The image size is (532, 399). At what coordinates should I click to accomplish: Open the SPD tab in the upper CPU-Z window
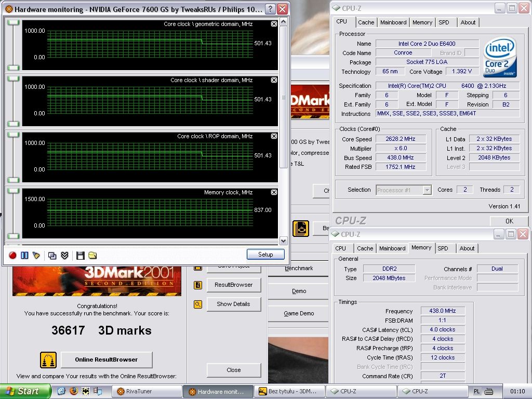coord(444,22)
